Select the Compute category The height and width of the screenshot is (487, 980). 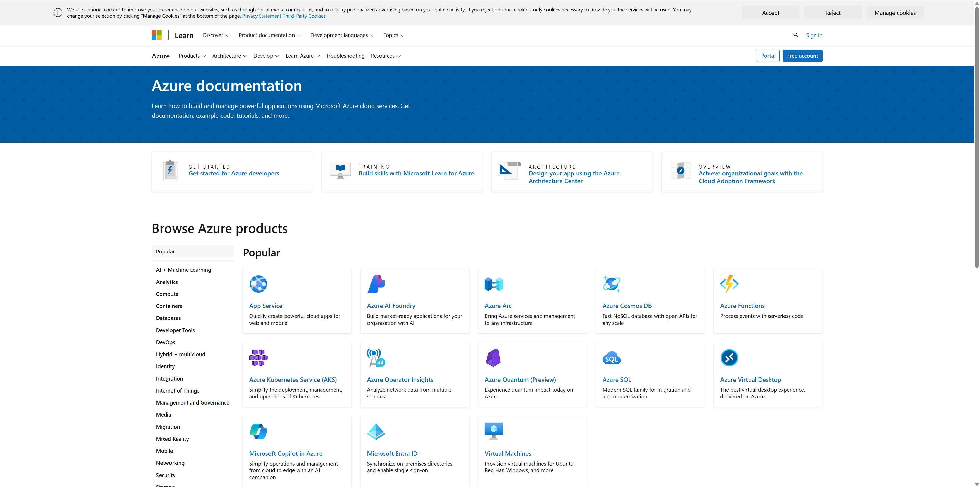point(167,294)
